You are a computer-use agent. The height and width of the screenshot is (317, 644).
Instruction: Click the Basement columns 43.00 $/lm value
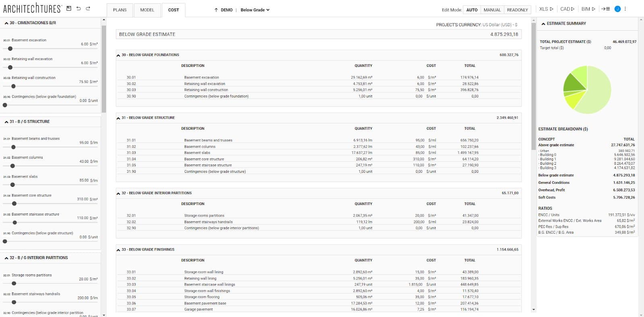click(89, 162)
